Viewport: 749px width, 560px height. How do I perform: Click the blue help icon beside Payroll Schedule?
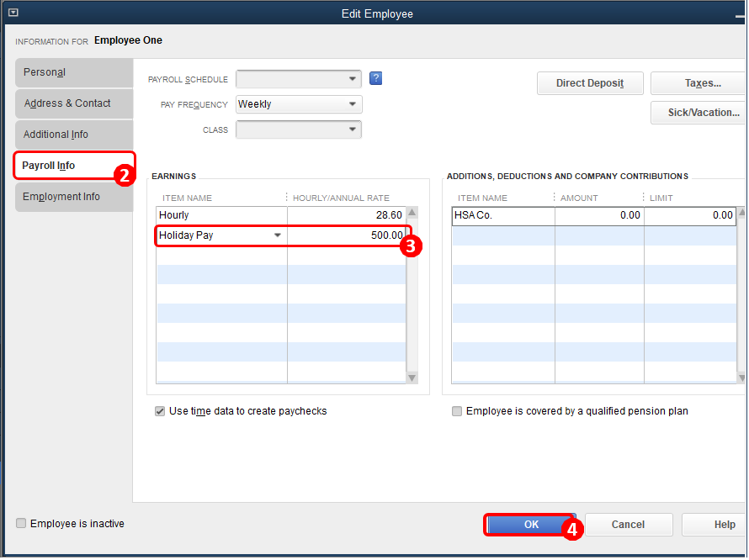376,79
